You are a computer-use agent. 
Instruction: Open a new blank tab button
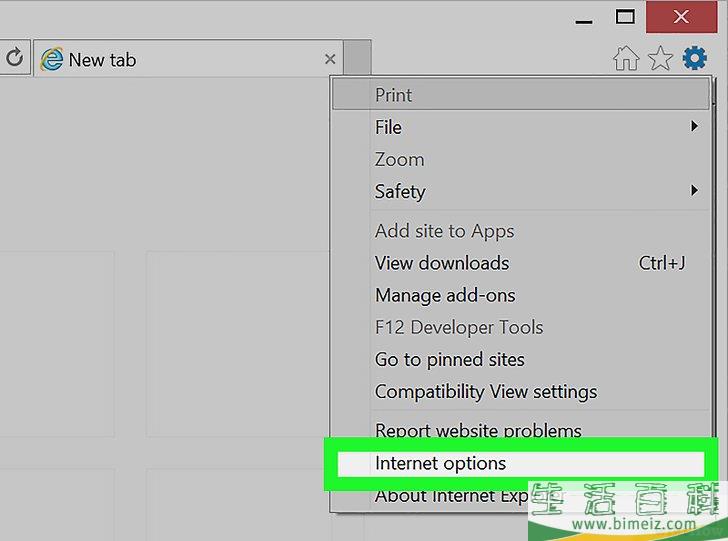[x=358, y=58]
